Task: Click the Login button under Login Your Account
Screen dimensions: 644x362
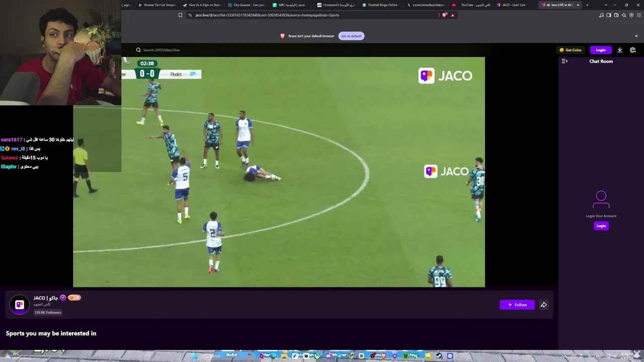Action: (x=601, y=226)
